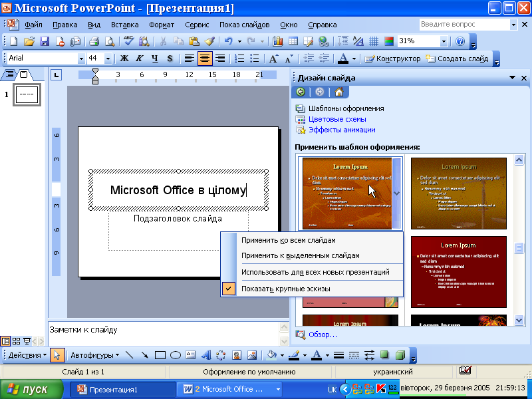
Task: Open the Действия drawing menu
Action: [27, 355]
